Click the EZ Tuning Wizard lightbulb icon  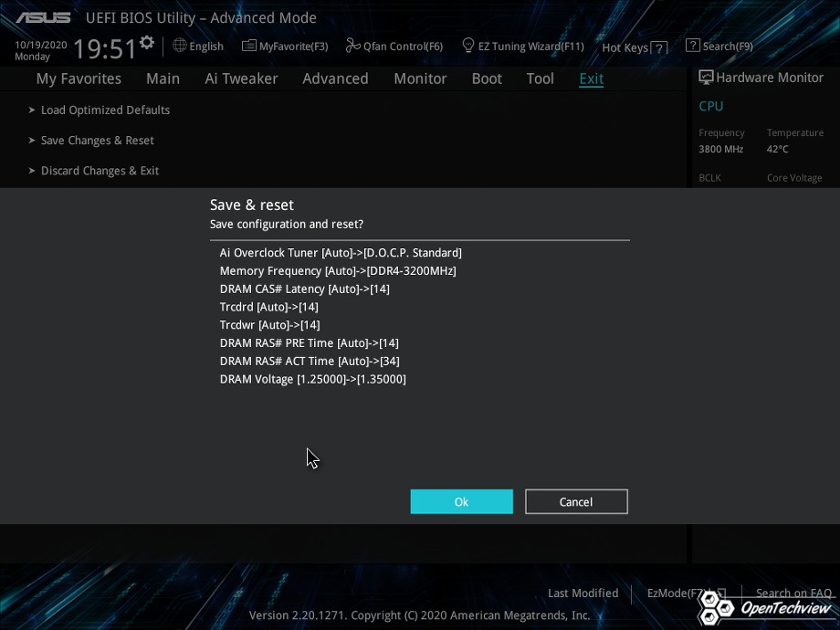[467, 46]
